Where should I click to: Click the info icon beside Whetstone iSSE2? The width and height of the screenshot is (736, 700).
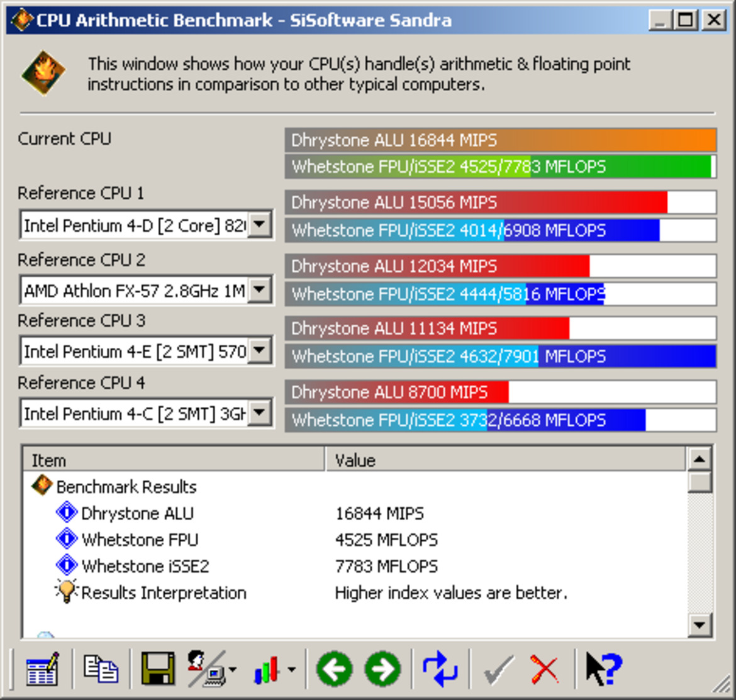[x=67, y=565]
